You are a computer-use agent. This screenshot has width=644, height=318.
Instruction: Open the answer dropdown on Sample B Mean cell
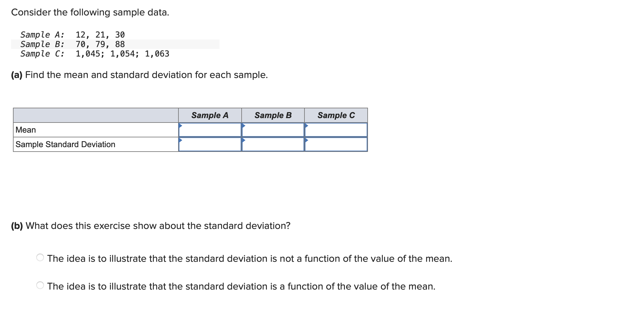[x=243, y=125]
